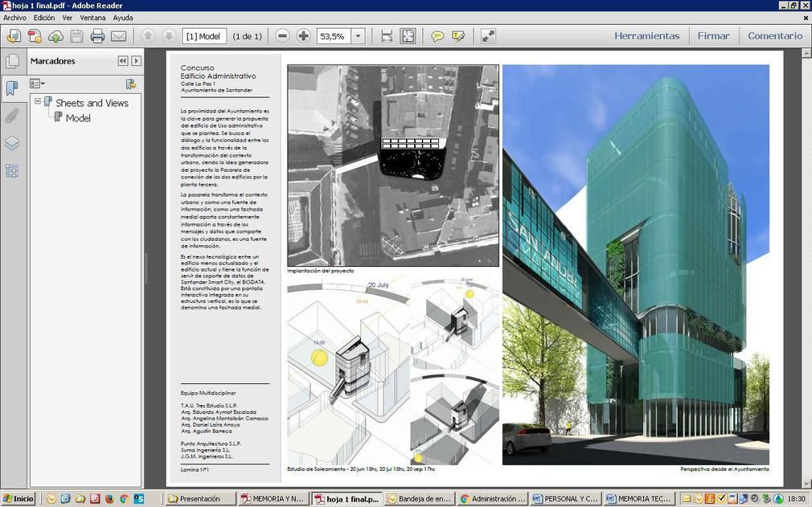Open the Herramientas pane
The image size is (812, 507).
click(x=646, y=36)
